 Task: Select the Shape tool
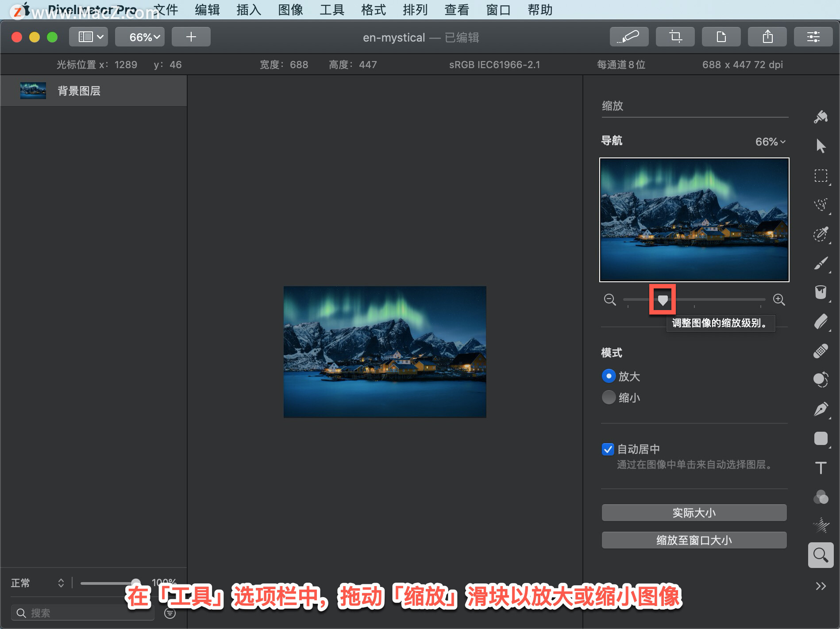[x=821, y=438]
